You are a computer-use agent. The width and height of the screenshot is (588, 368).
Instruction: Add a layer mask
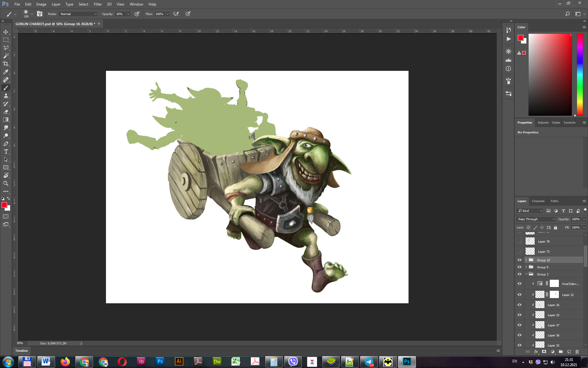544,352
